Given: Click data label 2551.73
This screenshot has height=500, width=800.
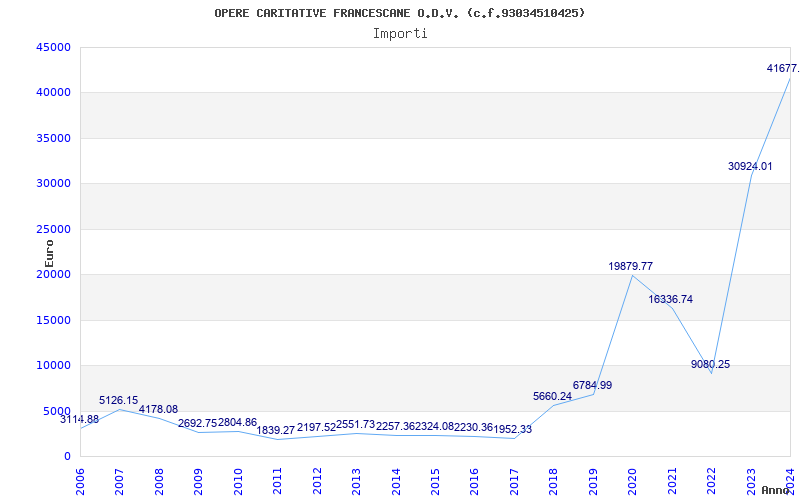Looking at the screenshot, I should click(356, 424).
